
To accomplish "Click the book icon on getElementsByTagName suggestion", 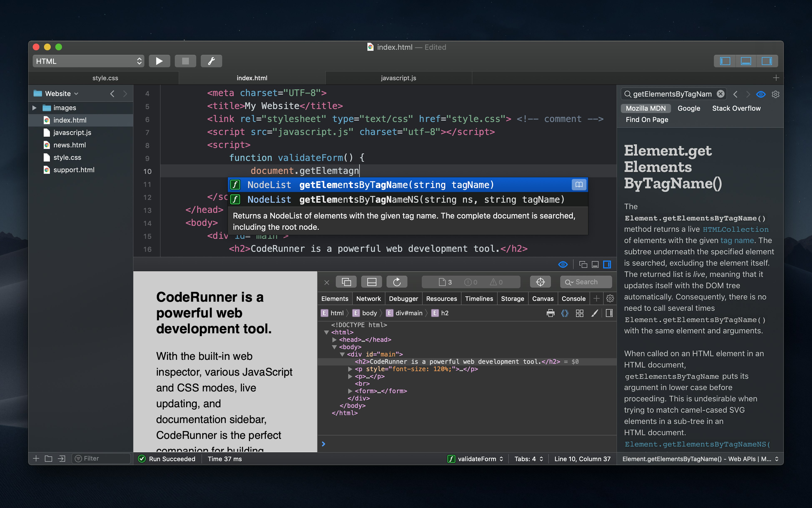I will point(578,184).
